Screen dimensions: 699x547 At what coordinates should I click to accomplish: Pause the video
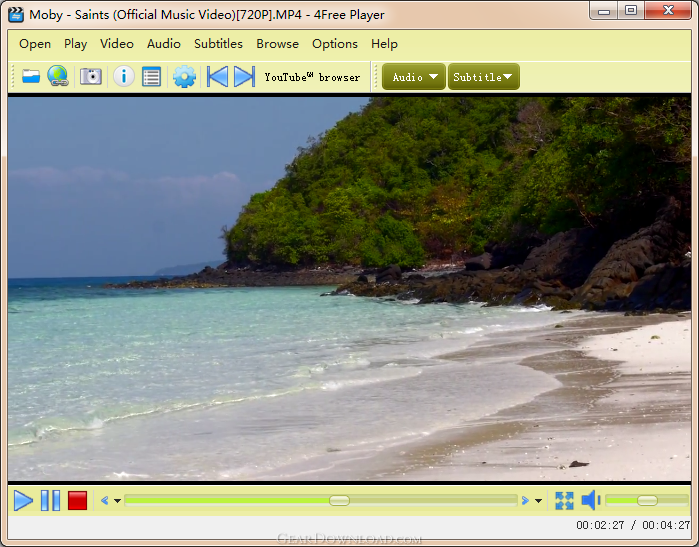(x=50, y=500)
